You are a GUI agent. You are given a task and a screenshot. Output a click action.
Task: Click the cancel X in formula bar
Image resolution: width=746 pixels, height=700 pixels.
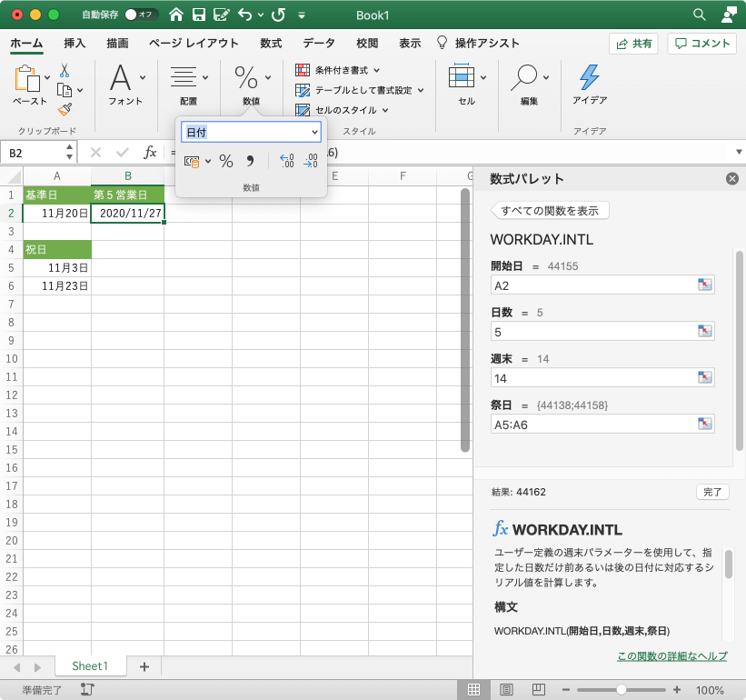[x=95, y=153]
